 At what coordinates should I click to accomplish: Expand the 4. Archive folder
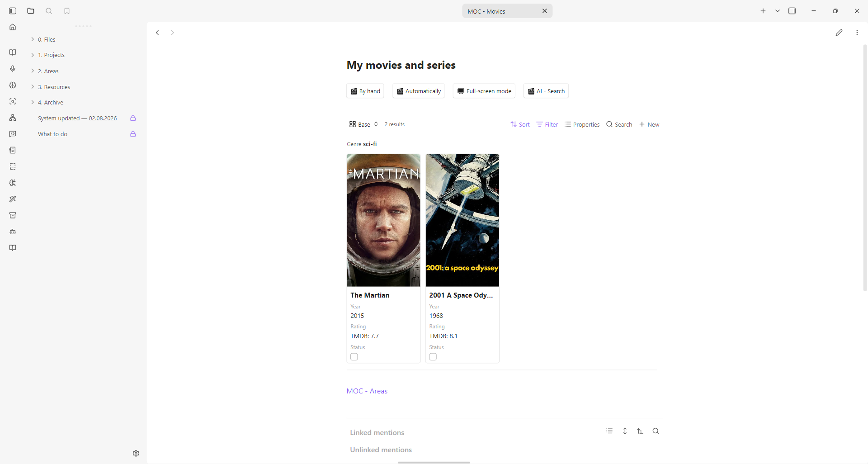pos(33,102)
